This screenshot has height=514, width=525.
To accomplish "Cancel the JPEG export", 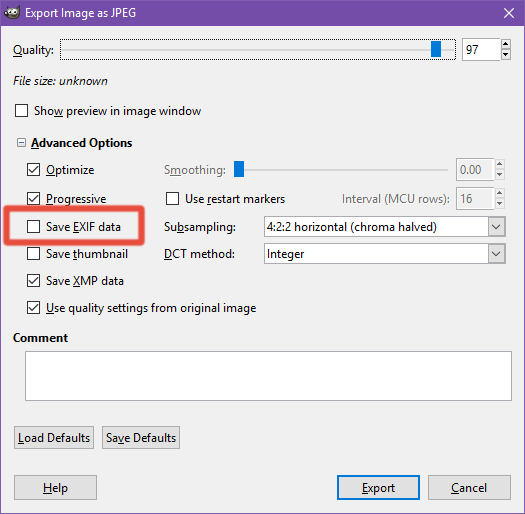I will 469,488.
